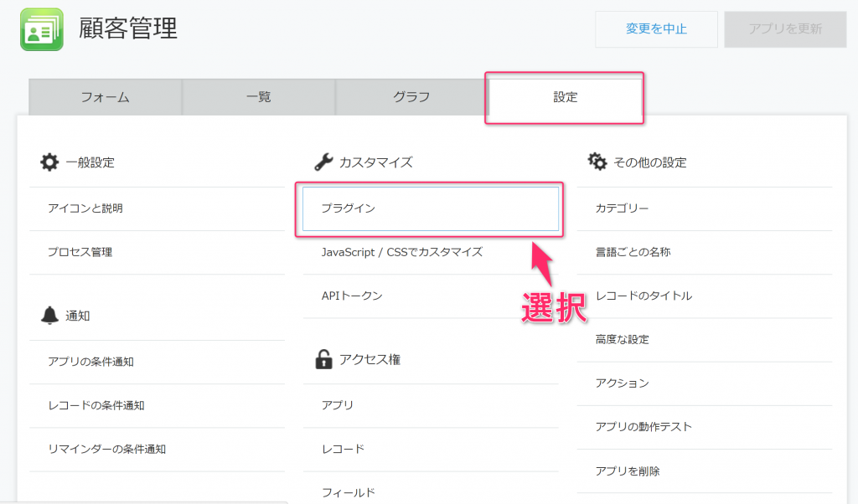The image size is (858, 504).
Task: Select the プラグイン option
Action: tap(431, 208)
